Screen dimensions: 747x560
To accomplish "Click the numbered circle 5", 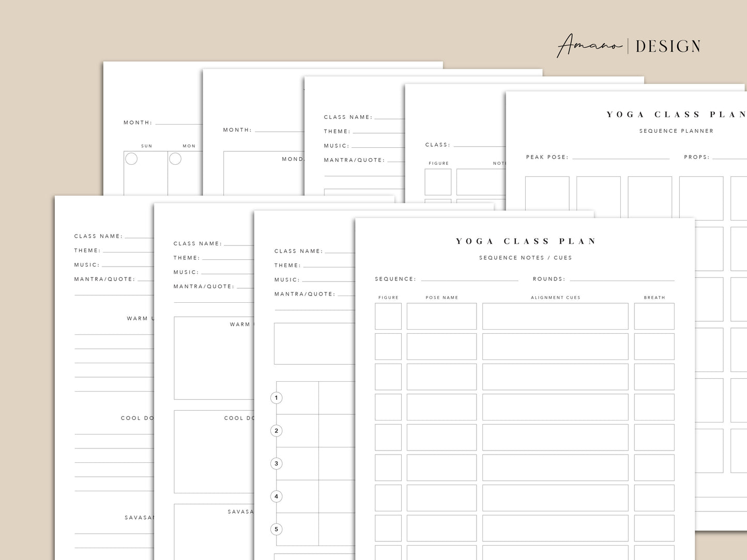I will [x=277, y=529].
